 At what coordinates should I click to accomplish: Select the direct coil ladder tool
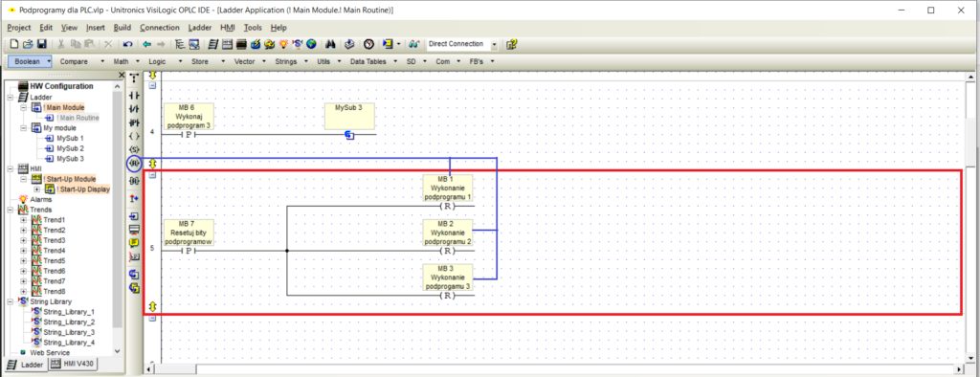133,136
